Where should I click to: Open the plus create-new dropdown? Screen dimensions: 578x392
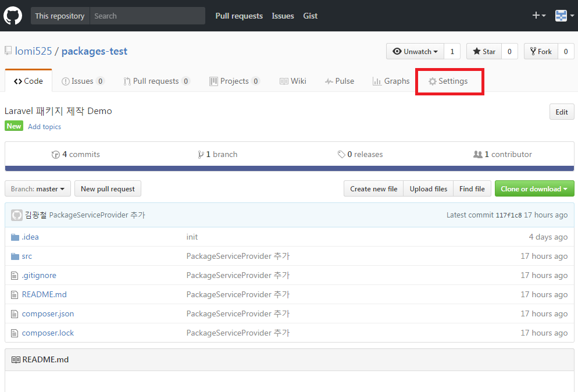539,16
